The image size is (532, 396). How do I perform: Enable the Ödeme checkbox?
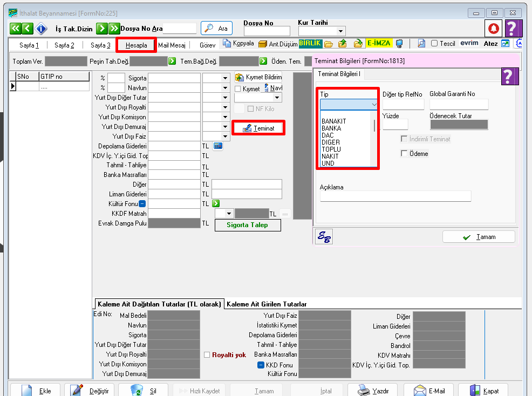404,154
